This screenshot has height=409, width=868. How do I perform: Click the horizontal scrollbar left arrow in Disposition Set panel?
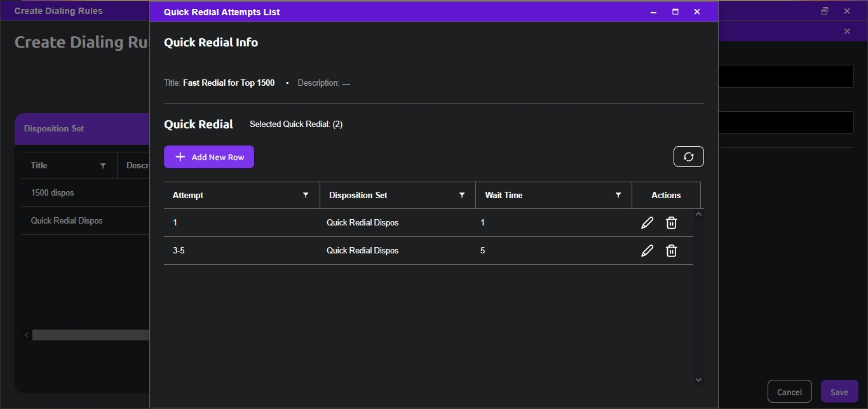27,335
